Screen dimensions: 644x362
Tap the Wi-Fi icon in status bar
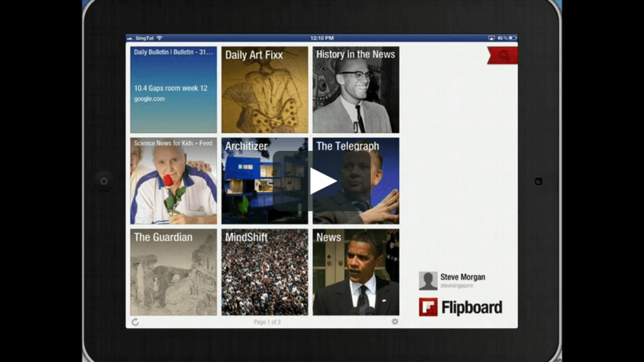[159, 38]
